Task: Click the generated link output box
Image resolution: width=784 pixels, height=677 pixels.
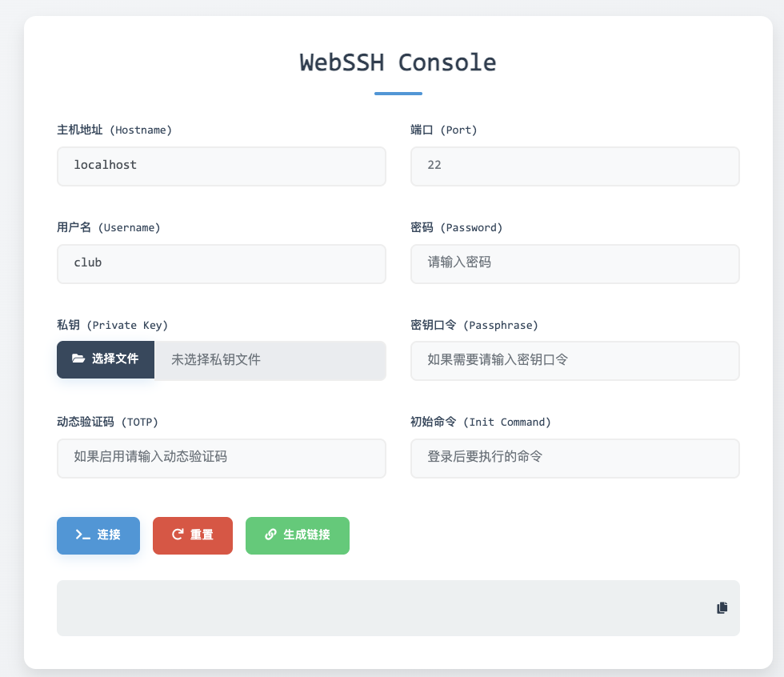Action: pos(398,608)
